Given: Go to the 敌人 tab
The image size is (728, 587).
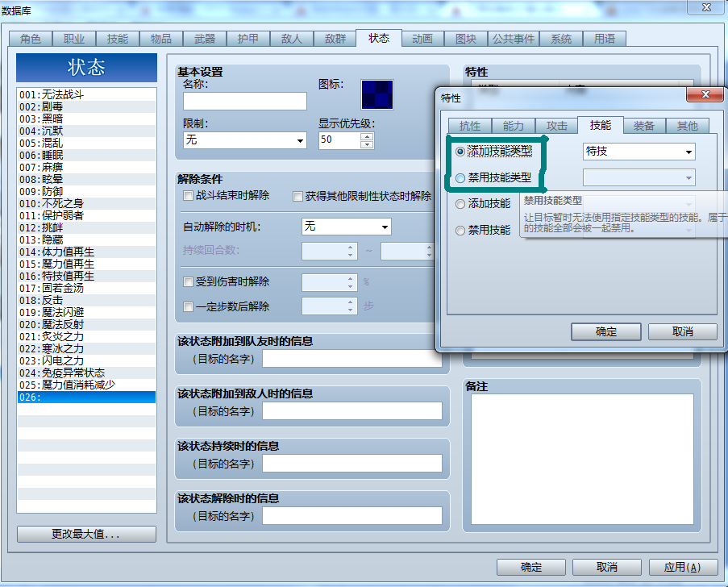Looking at the screenshot, I should [x=292, y=39].
